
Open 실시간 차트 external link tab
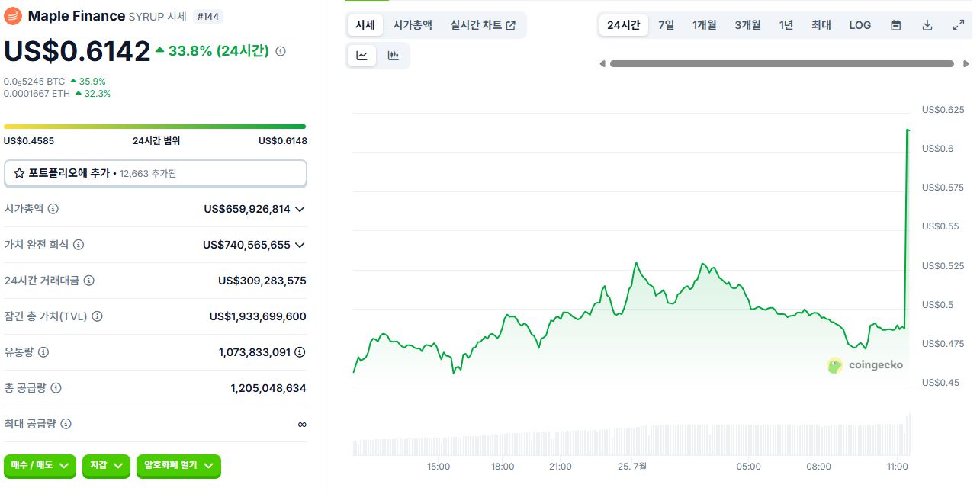click(x=483, y=25)
